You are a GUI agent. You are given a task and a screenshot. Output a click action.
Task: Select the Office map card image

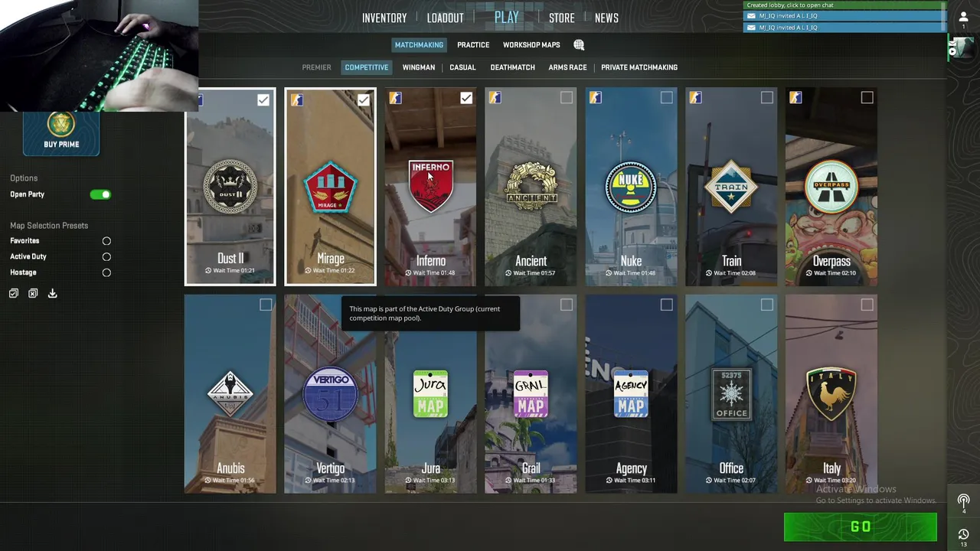pos(731,394)
